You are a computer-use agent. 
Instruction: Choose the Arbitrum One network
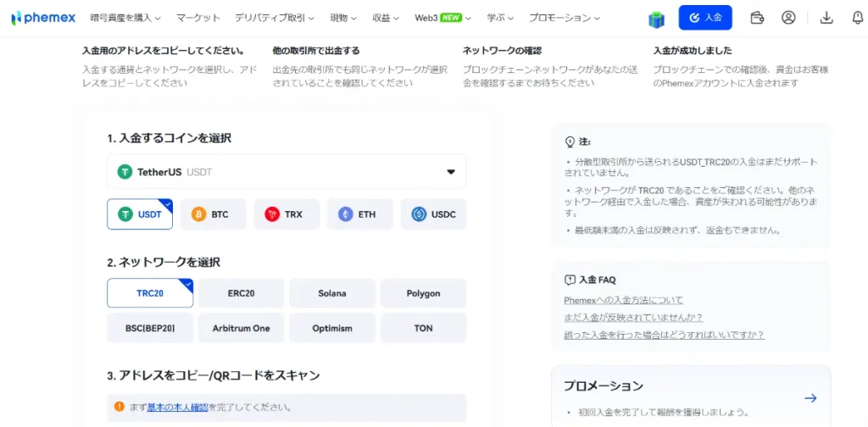(242, 328)
